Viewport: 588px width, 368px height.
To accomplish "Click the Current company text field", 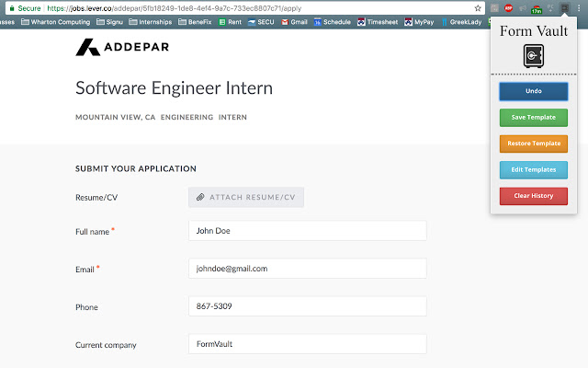I will 308,344.
